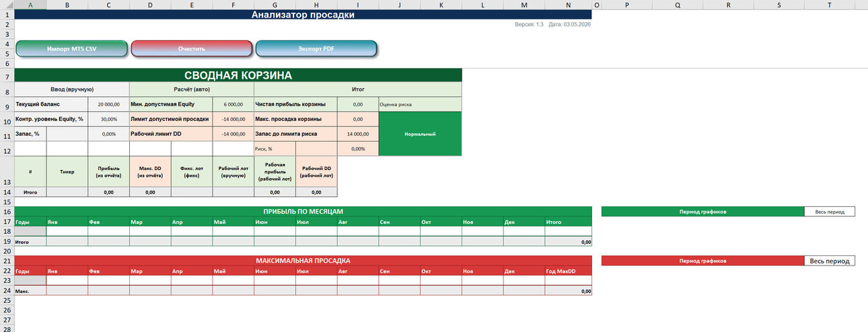Select the Текущий баланс value 20 000,00
Screen dimensions: 868x332
pos(108,104)
